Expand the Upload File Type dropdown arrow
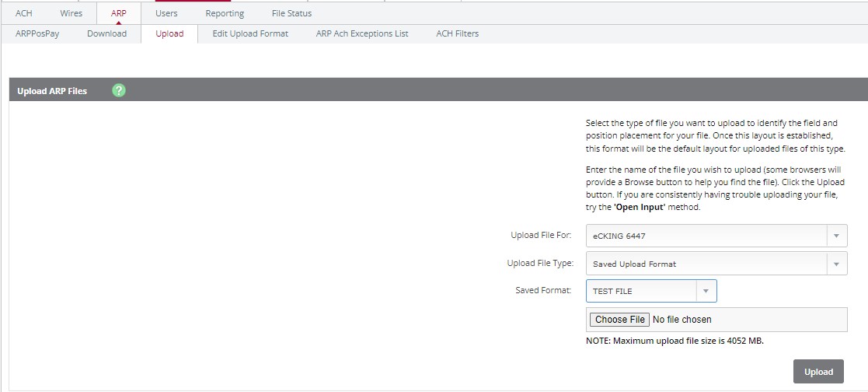868x392 pixels. 836,264
